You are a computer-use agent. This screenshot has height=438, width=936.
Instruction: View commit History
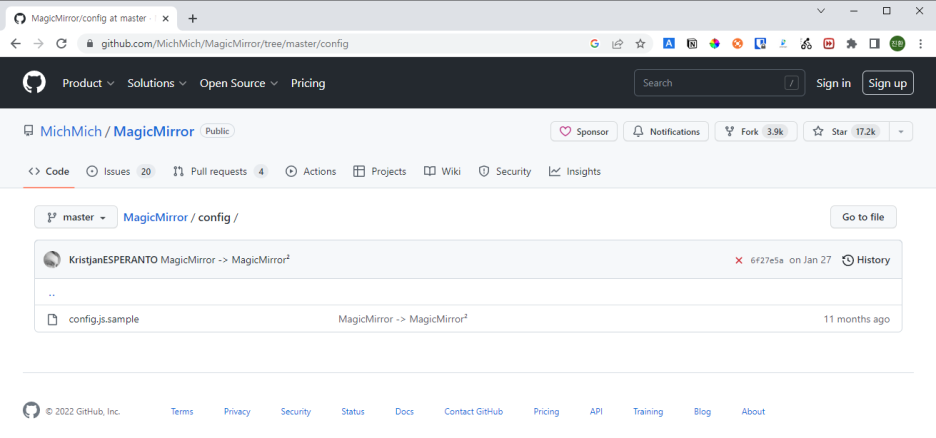pos(866,260)
